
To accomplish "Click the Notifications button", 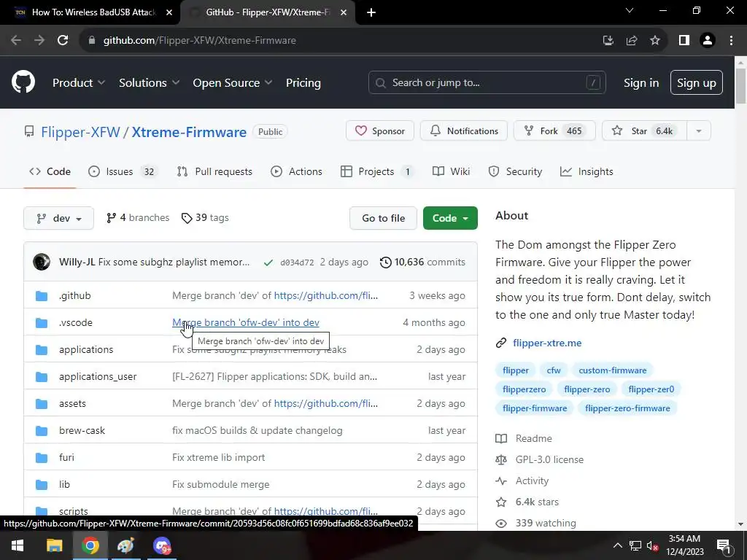I will [463, 131].
